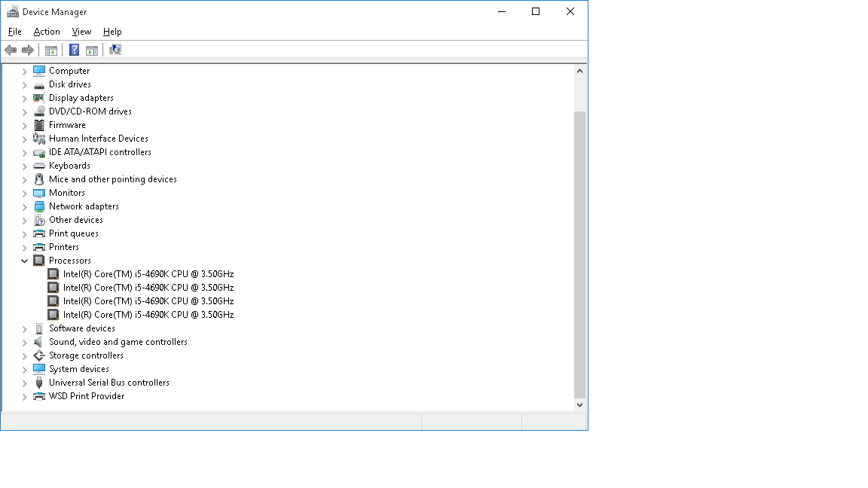The width and height of the screenshot is (868, 488).
Task: Collapse the Processors tree node
Action: (24, 261)
